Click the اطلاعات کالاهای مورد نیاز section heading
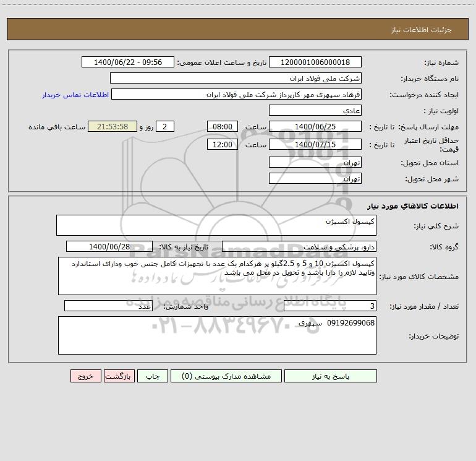The height and width of the screenshot is (461, 476). coord(413,205)
